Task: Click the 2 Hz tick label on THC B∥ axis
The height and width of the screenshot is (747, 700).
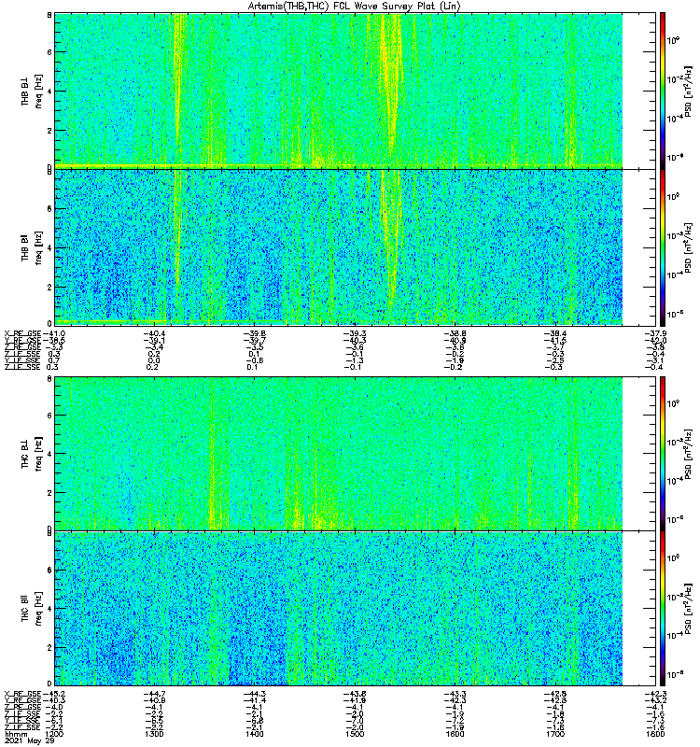Action: point(49,648)
